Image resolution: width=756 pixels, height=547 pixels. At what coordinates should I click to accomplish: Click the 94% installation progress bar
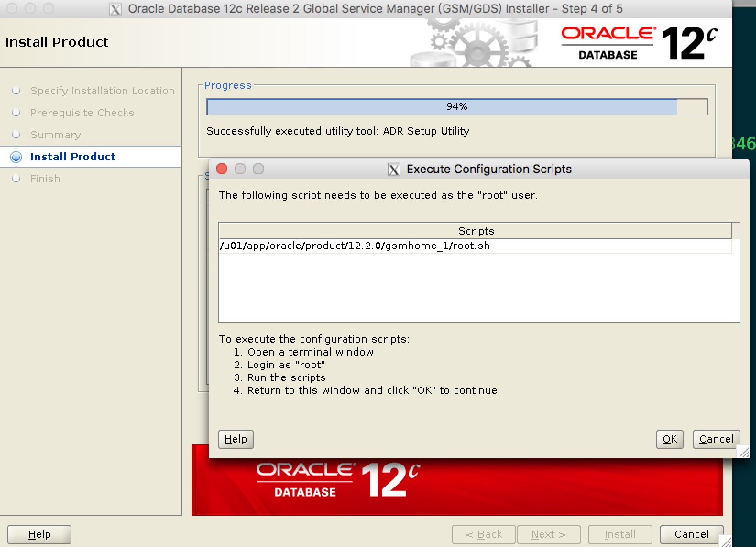pyautogui.click(x=457, y=107)
